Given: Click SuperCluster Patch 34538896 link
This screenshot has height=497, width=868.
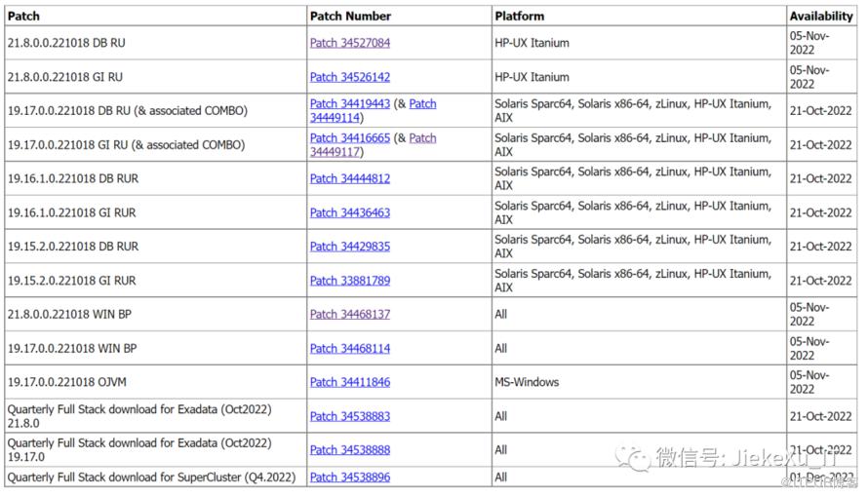Looking at the screenshot, I should click(349, 478).
